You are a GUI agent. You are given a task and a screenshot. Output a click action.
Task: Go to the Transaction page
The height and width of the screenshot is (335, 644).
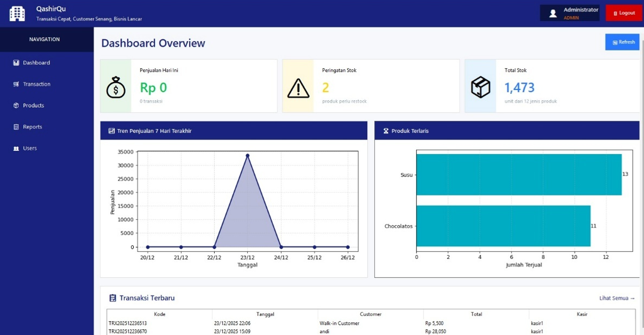pos(37,84)
